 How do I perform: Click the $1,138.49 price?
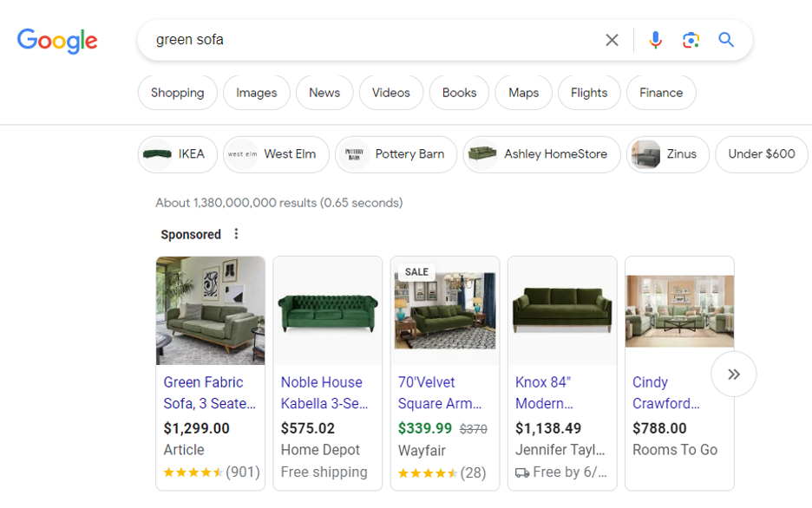pyautogui.click(x=548, y=428)
